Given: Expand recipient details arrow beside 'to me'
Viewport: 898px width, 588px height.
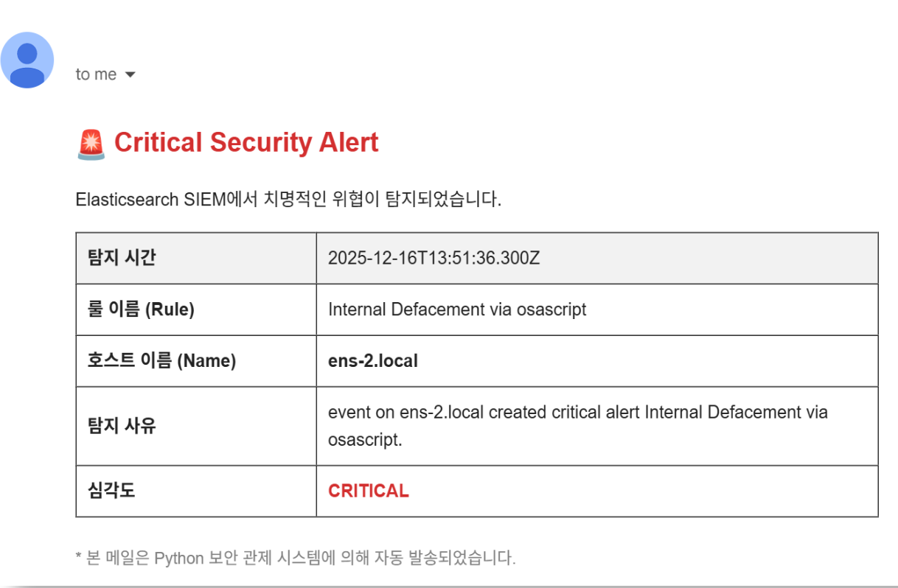Looking at the screenshot, I should [130, 74].
